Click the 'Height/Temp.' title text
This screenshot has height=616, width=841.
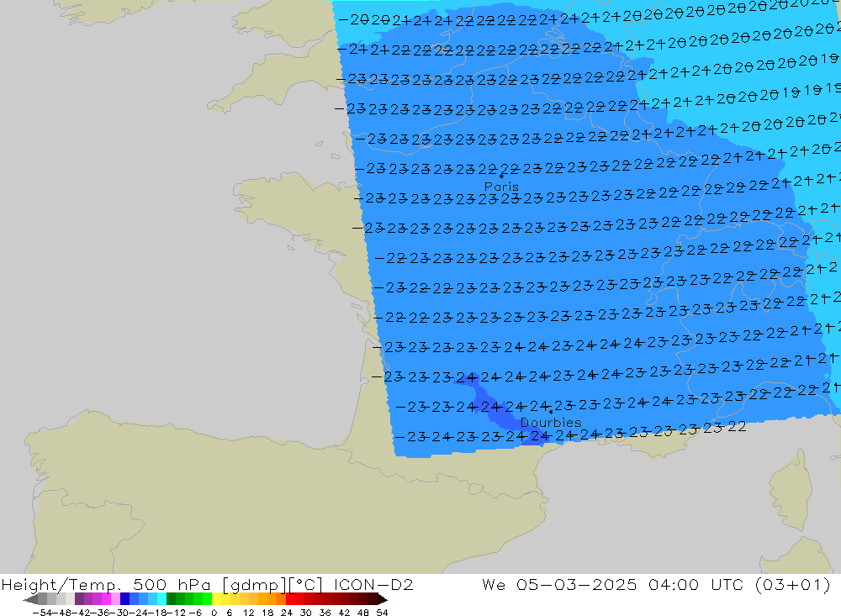[x=63, y=584]
